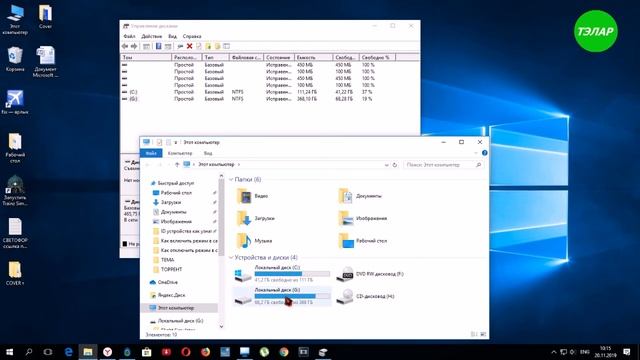Open the notification center in system tray

pos(627,352)
